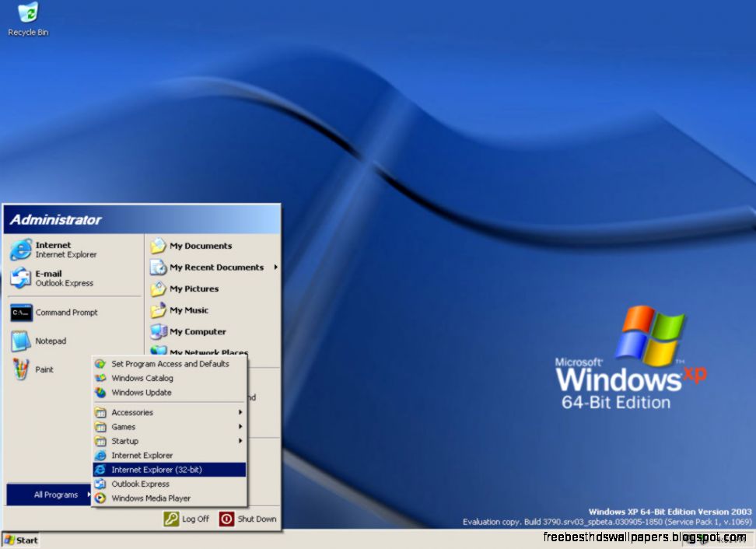Viewport: 756px width, 549px height.
Task: Click the Windows Catalog icon
Action: tap(100, 378)
